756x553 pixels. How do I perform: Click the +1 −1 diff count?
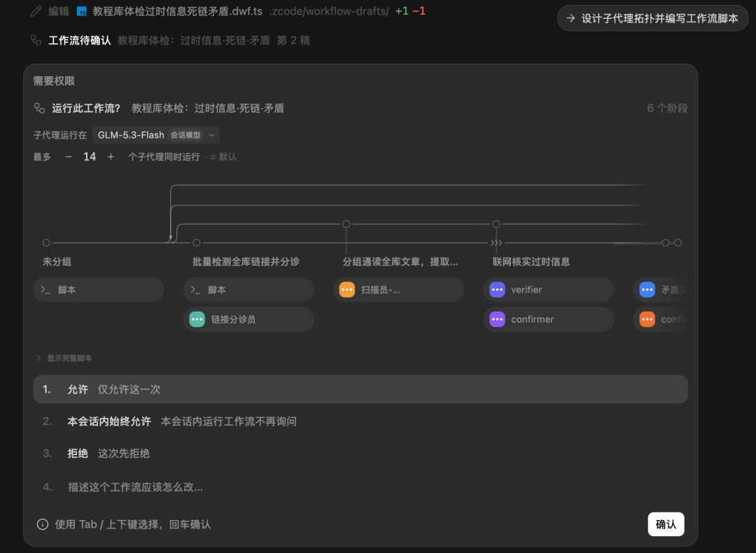[410, 11]
